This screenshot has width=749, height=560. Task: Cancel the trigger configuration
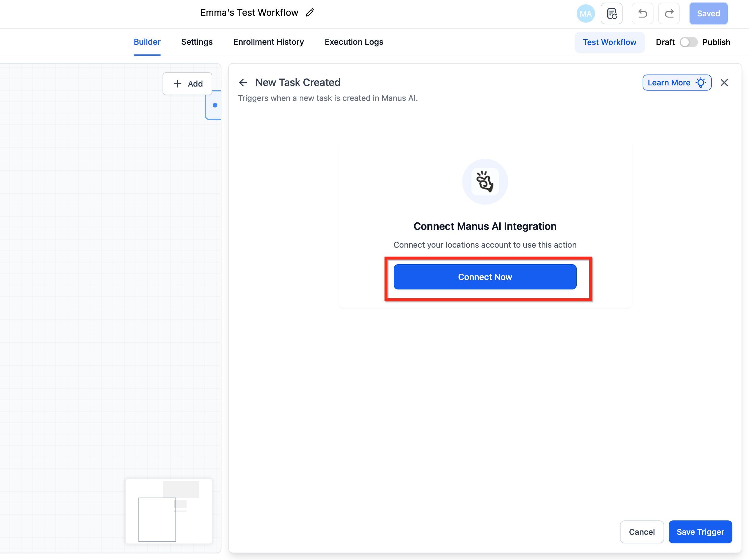[641, 532]
